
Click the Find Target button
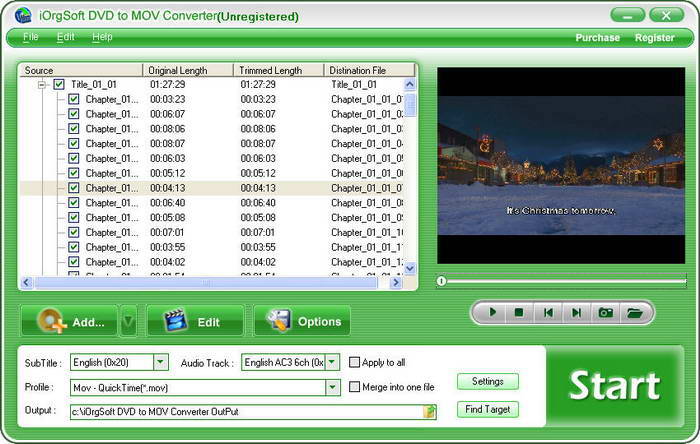click(488, 409)
